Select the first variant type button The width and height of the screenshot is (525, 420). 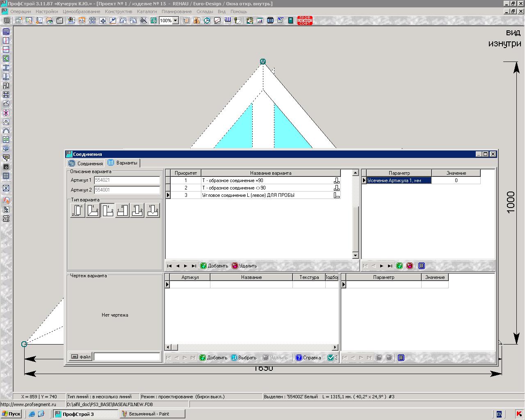click(x=78, y=210)
